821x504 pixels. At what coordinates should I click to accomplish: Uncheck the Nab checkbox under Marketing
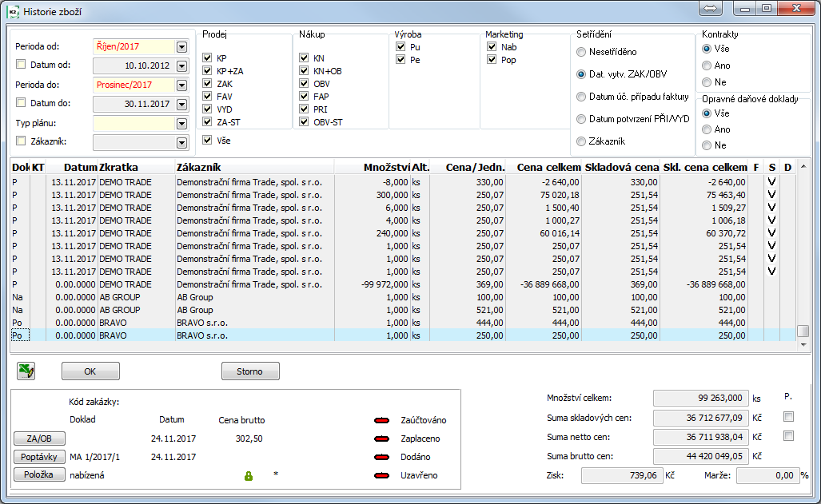coord(490,46)
